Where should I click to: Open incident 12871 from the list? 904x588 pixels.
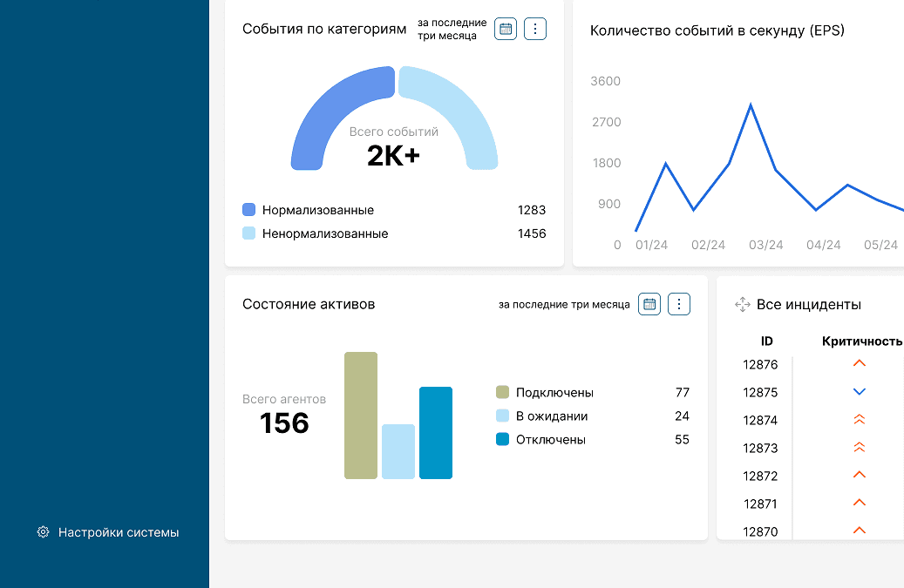click(x=760, y=504)
